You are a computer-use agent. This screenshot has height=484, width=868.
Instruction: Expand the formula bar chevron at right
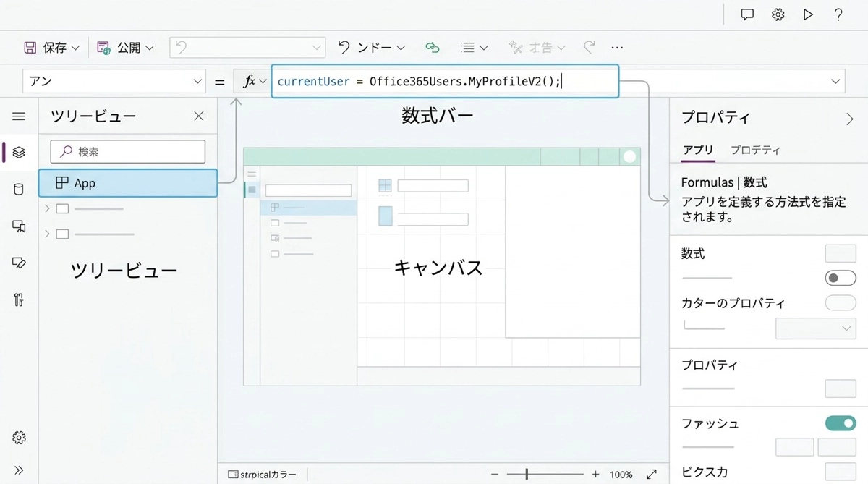pyautogui.click(x=836, y=81)
